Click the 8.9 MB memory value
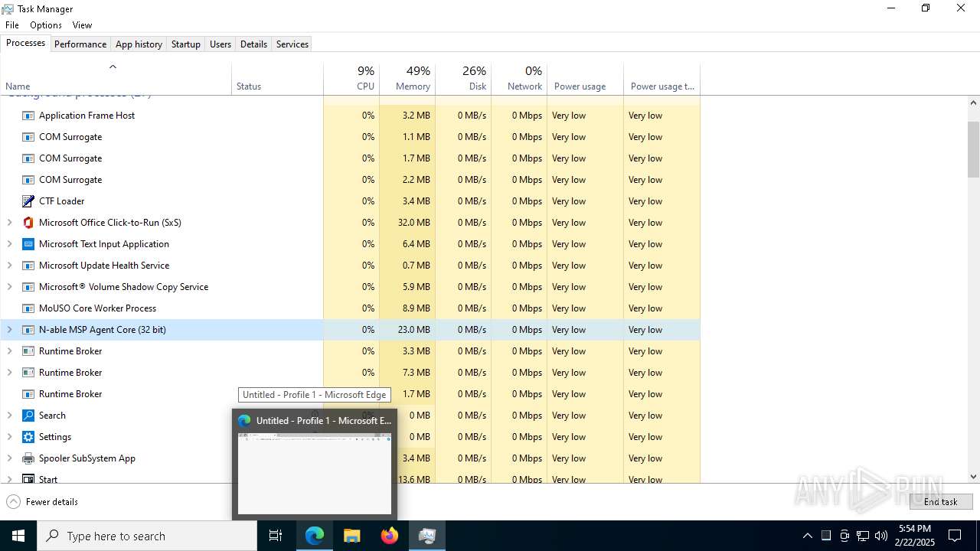This screenshot has width=980, height=551. [416, 308]
